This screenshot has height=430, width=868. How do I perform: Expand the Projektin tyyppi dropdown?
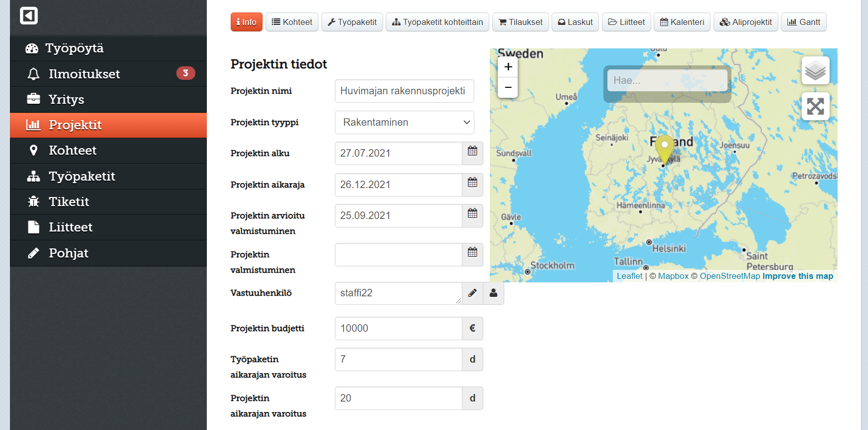404,123
